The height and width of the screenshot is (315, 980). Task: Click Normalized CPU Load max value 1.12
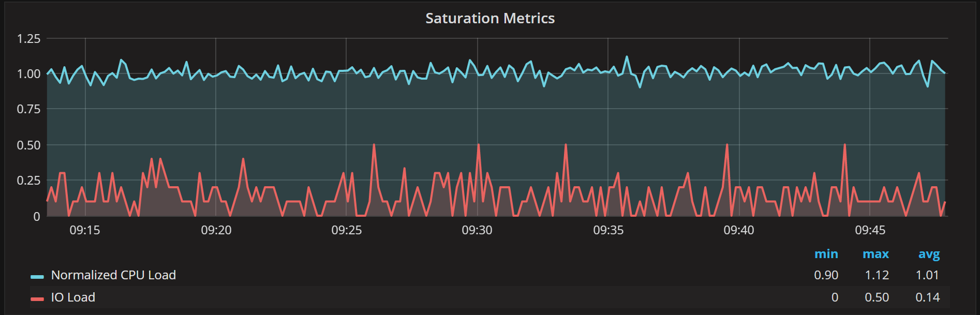click(x=877, y=275)
